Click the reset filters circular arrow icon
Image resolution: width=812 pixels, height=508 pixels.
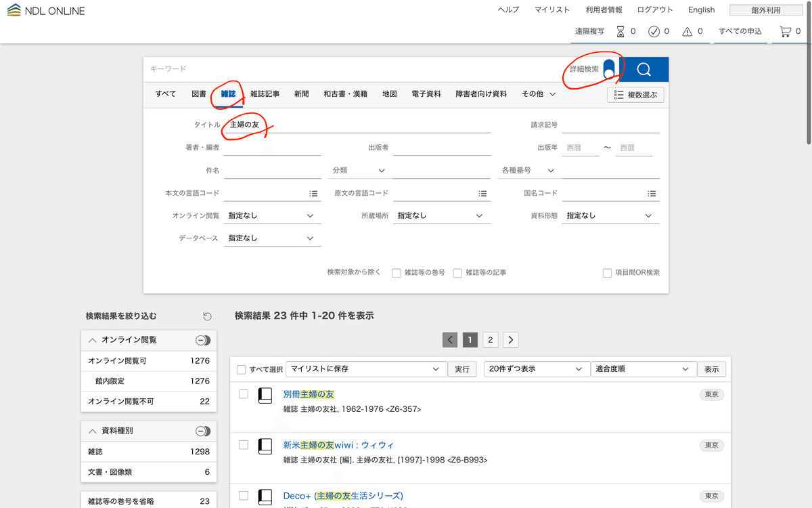click(207, 316)
